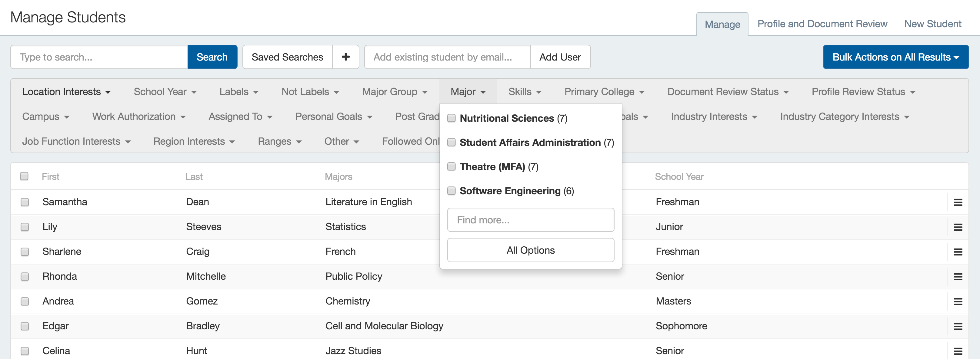Go to the New Student tab

click(932, 24)
